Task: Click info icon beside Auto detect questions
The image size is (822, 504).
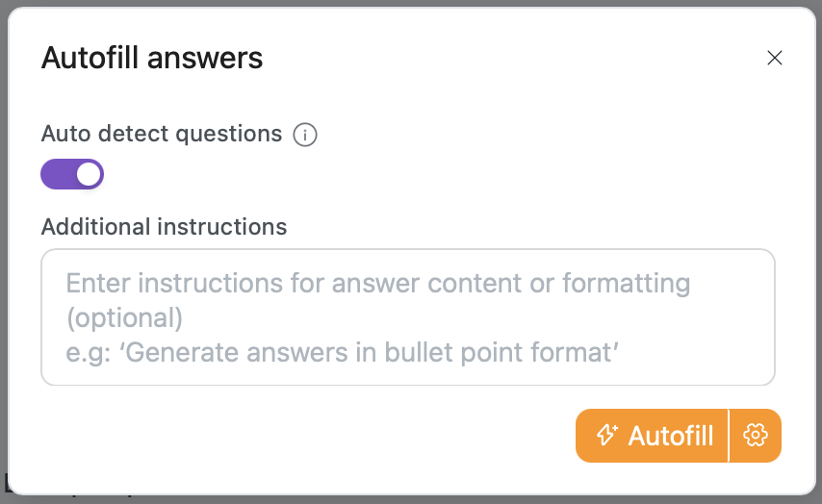Action: [x=304, y=135]
